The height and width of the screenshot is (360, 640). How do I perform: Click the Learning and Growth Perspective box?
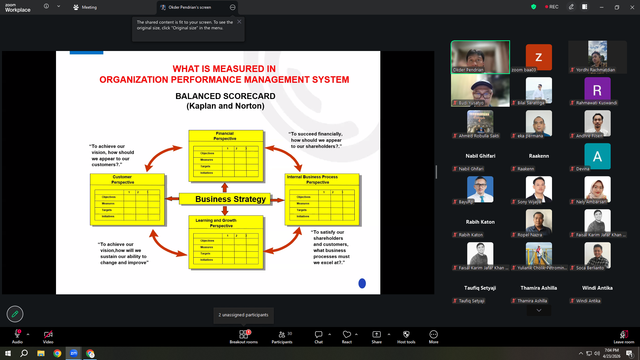[226, 242]
